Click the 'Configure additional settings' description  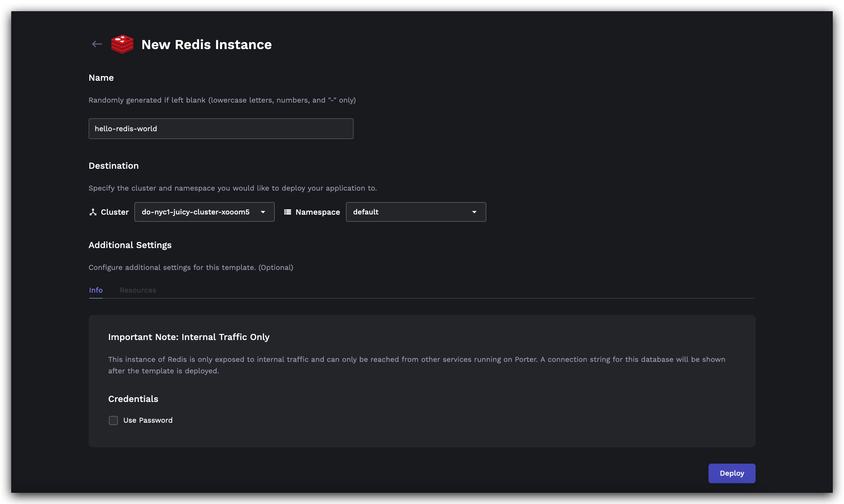tap(191, 268)
